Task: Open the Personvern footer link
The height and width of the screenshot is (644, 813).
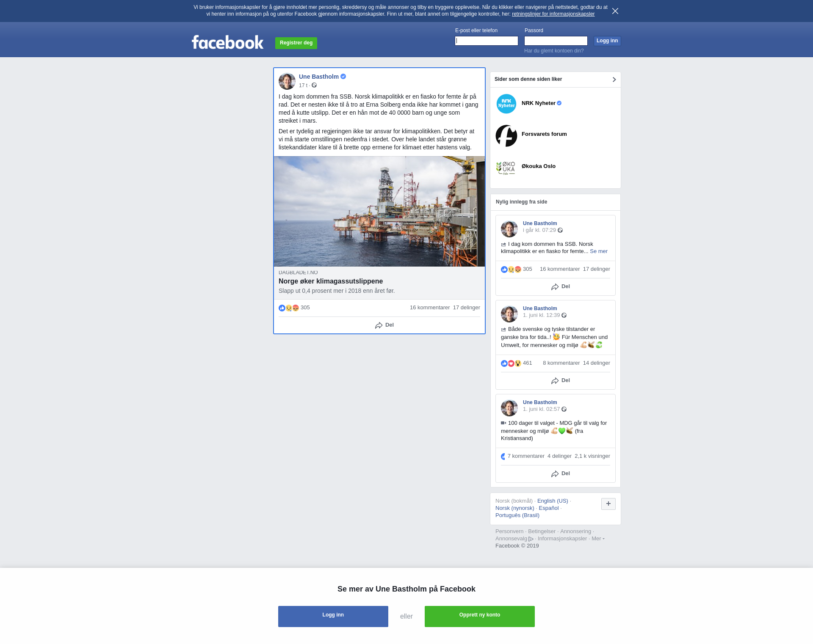Action: coord(509,531)
